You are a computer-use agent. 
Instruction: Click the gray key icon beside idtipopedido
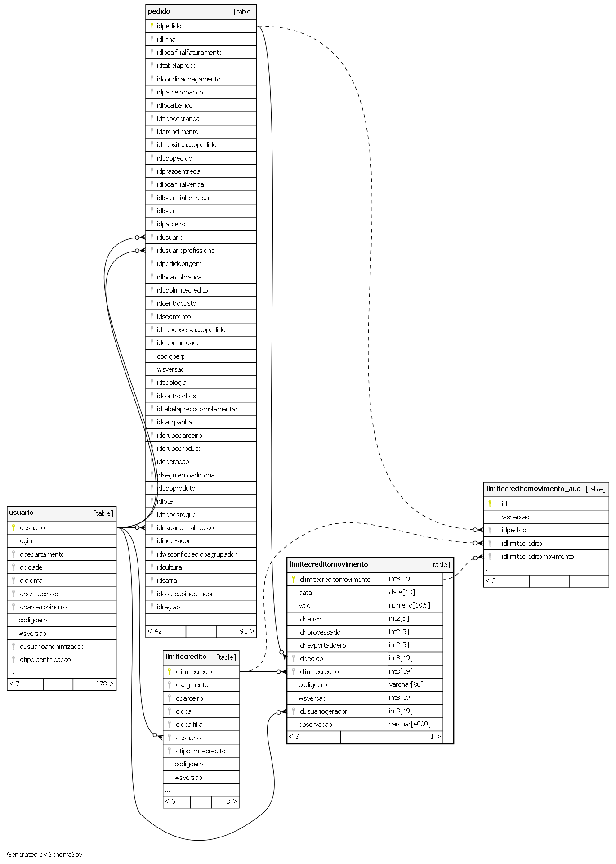pyautogui.click(x=152, y=158)
